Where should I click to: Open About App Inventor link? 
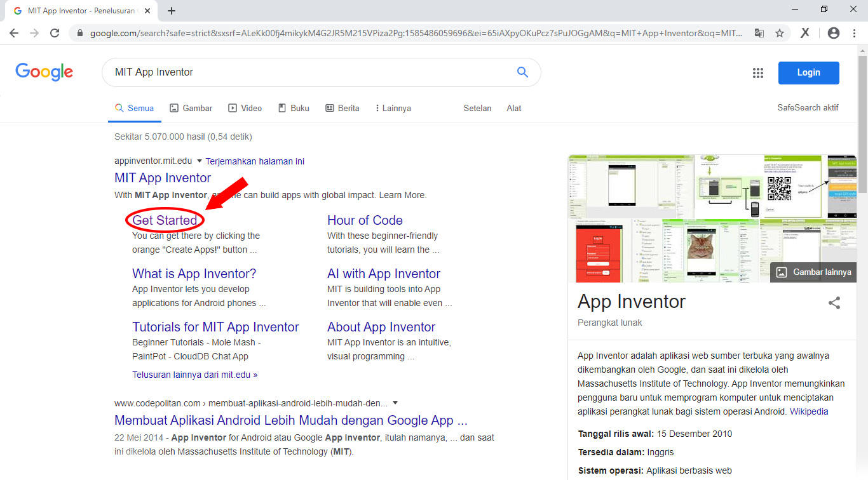coord(381,327)
